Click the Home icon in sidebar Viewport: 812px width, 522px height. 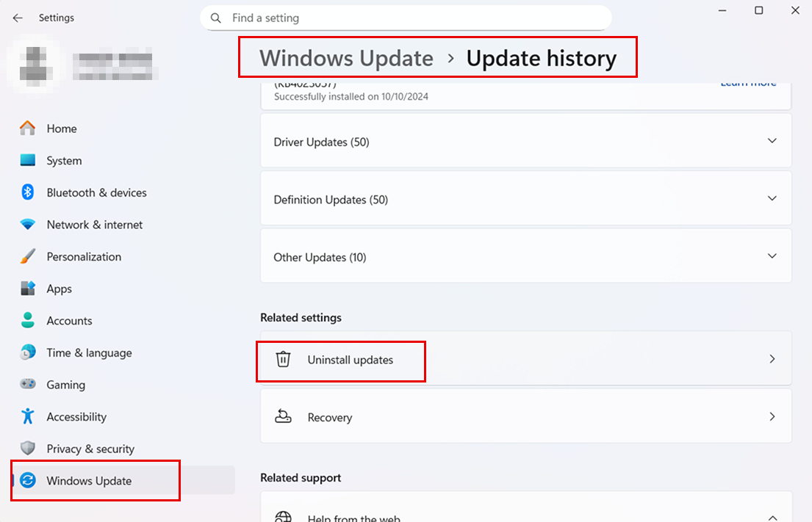[x=28, y=128]
